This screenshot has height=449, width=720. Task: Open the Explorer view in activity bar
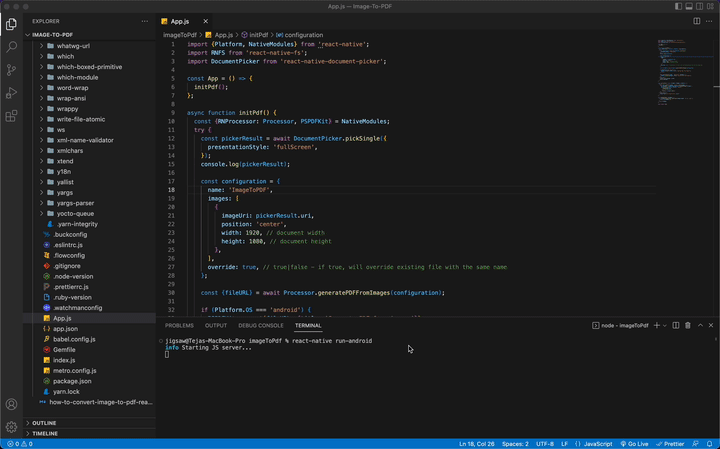(11, 24)
